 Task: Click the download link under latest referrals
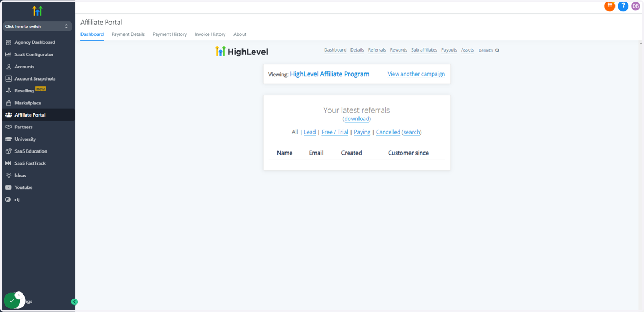pos(357,119)
